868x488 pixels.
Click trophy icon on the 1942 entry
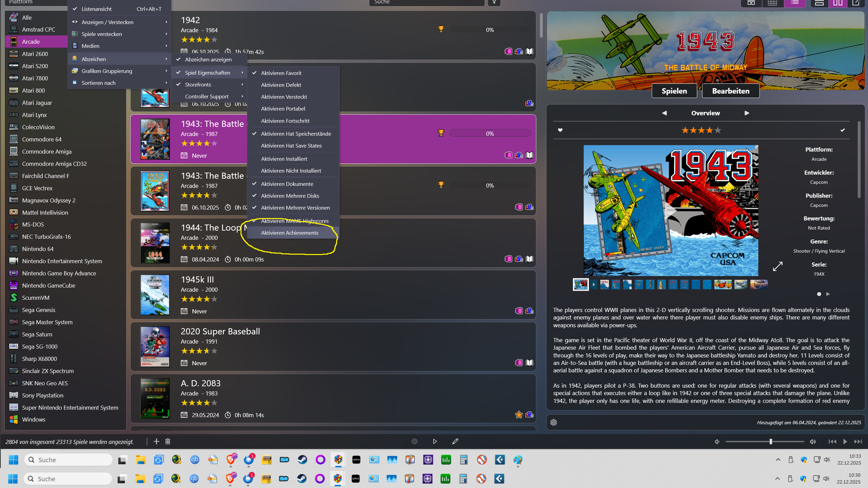pyautogui.click(x=441, y=29)
